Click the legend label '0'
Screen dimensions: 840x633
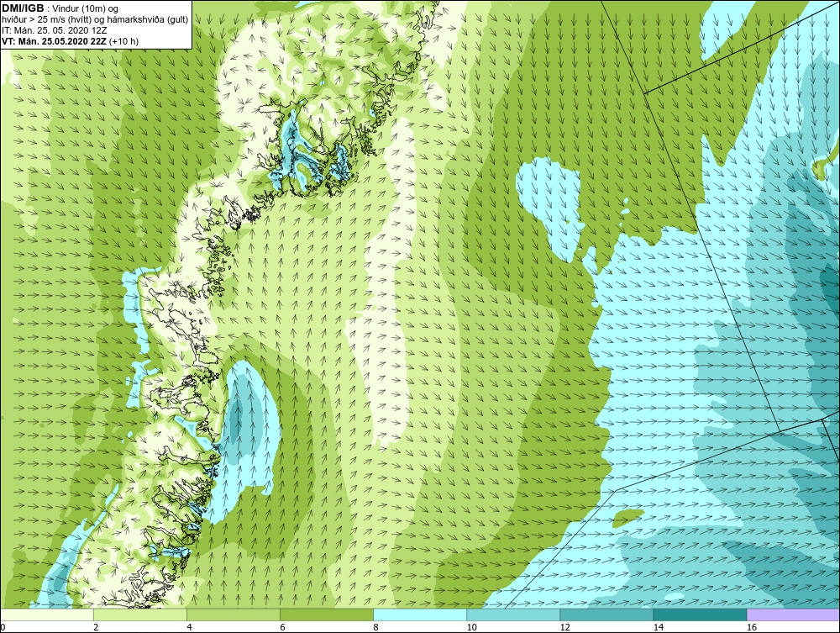coord(3,627)
